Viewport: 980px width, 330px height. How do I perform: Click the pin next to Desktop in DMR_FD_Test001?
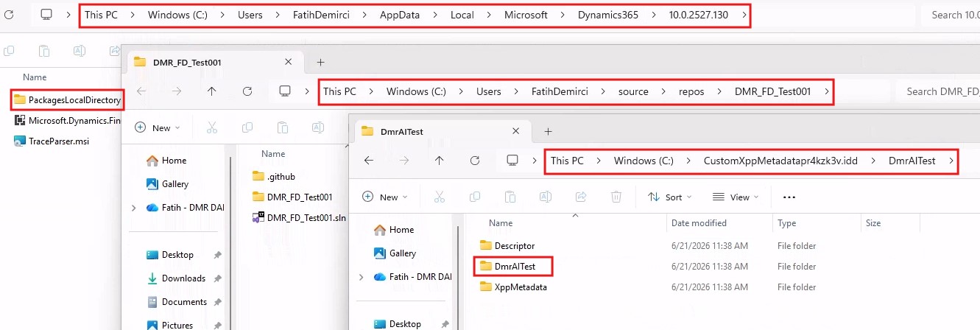coord(217,255)
